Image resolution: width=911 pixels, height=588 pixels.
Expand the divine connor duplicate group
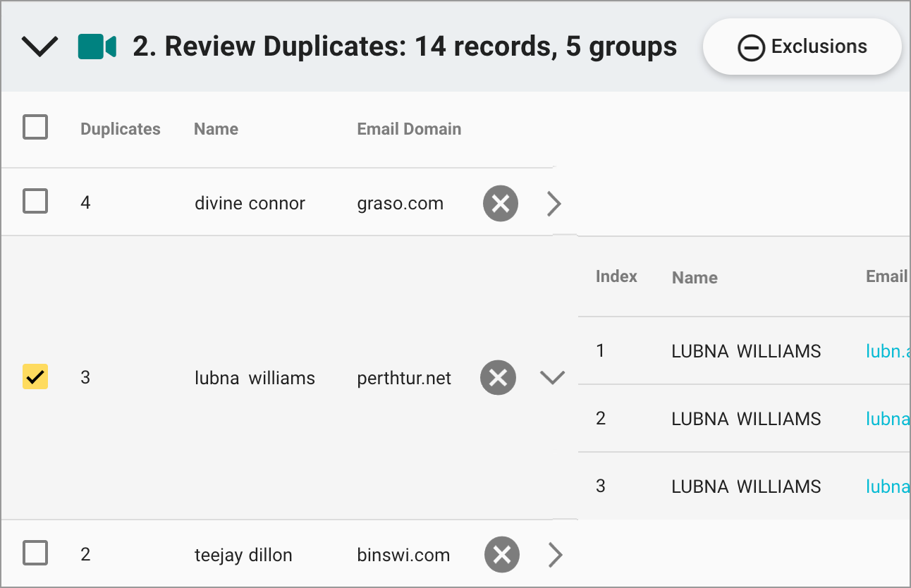tap(554, 203)
